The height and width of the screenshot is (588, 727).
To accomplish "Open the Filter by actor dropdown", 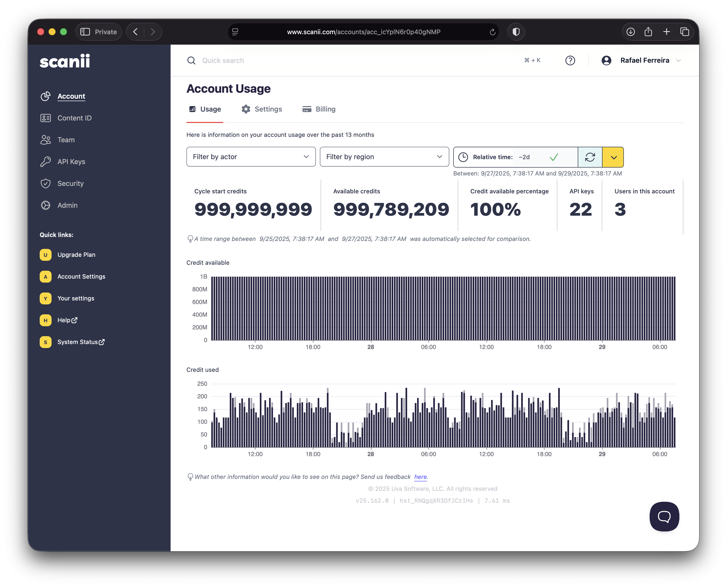I will coord(251,156).
